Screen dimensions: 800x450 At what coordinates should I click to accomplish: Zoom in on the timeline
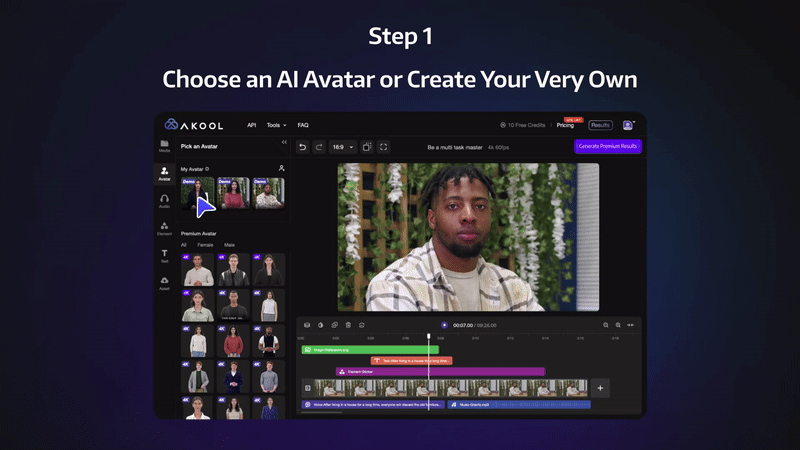(x=618, y=325)
